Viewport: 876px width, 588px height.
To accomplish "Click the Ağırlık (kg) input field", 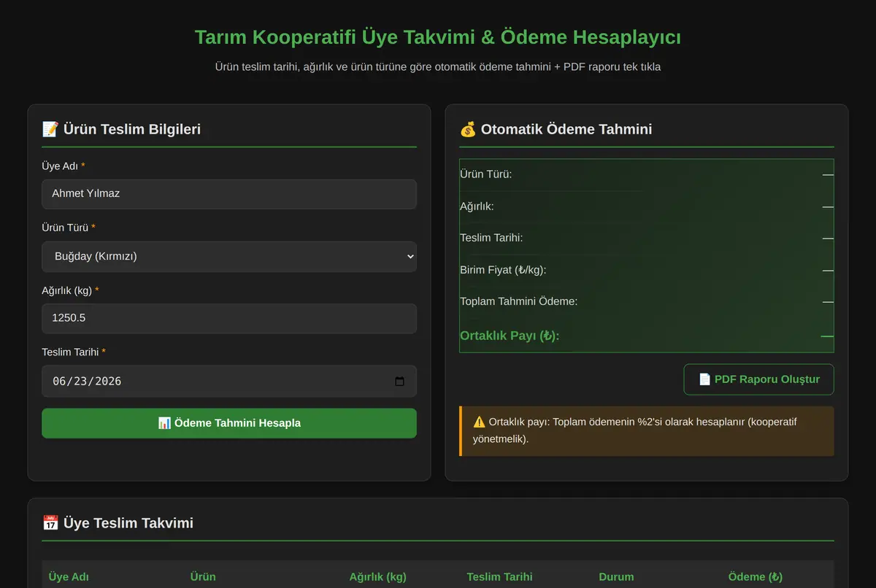I will 229,319.
